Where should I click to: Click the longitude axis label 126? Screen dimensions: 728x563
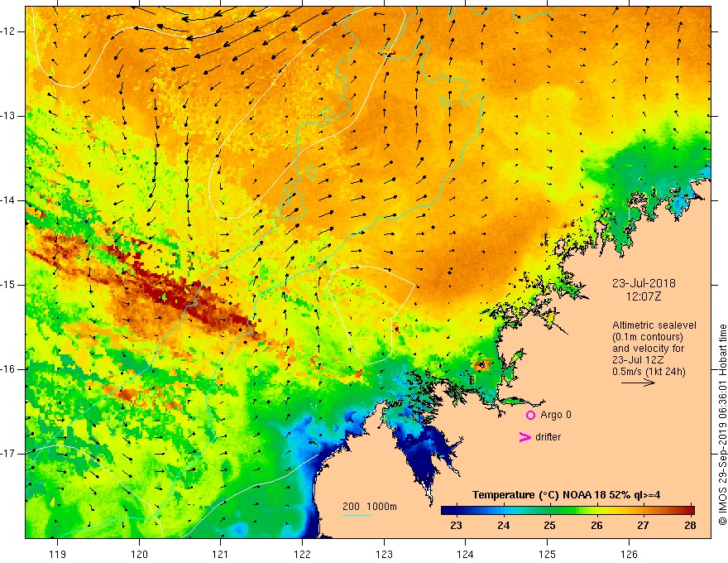(629, 554)
